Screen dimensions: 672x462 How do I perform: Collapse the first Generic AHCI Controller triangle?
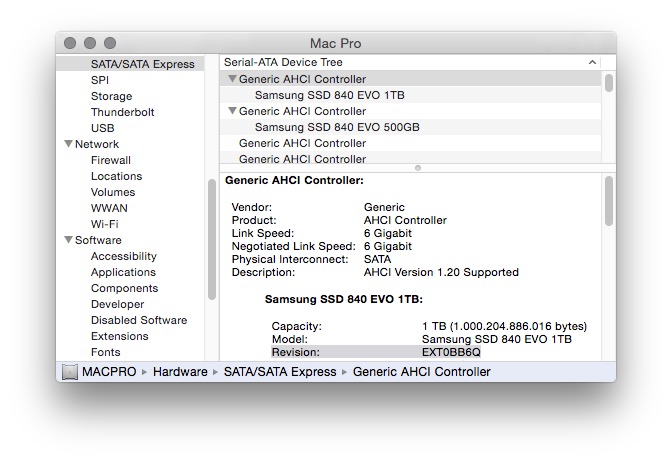point(232,79)
